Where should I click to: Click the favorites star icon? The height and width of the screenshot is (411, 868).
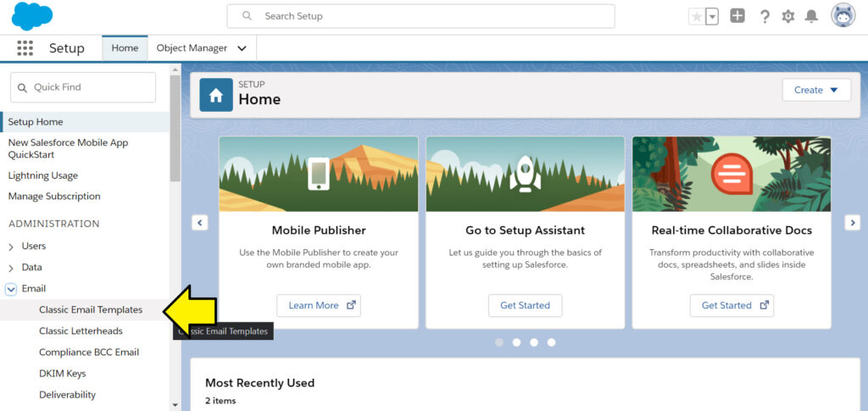[x=697, y=17]
